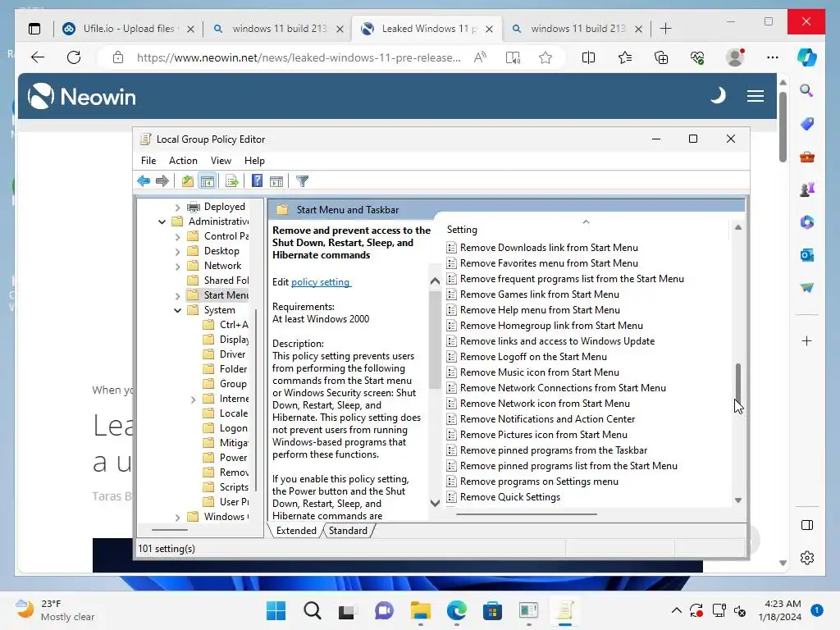Toggle the Show/Hide Action Pane icon
Viewport: 840px width, 630px height.
tap(276, 181)
